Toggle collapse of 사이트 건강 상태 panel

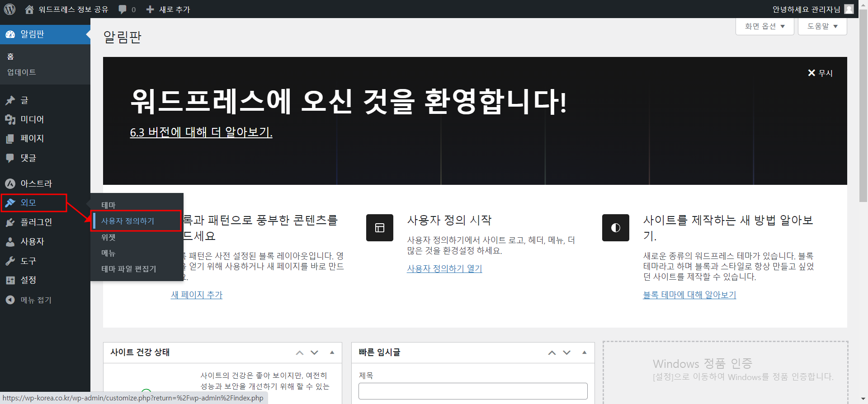tap(332, 352)
